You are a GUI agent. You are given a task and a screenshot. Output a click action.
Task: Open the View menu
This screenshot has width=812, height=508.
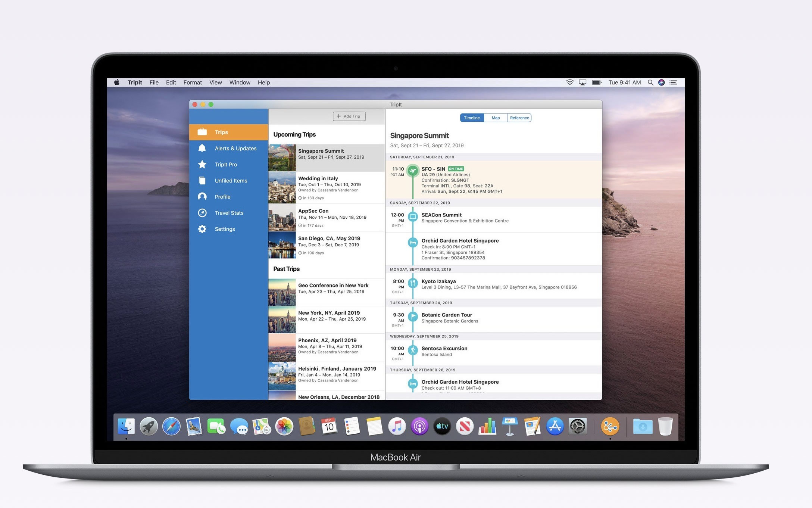pos(215,82)
